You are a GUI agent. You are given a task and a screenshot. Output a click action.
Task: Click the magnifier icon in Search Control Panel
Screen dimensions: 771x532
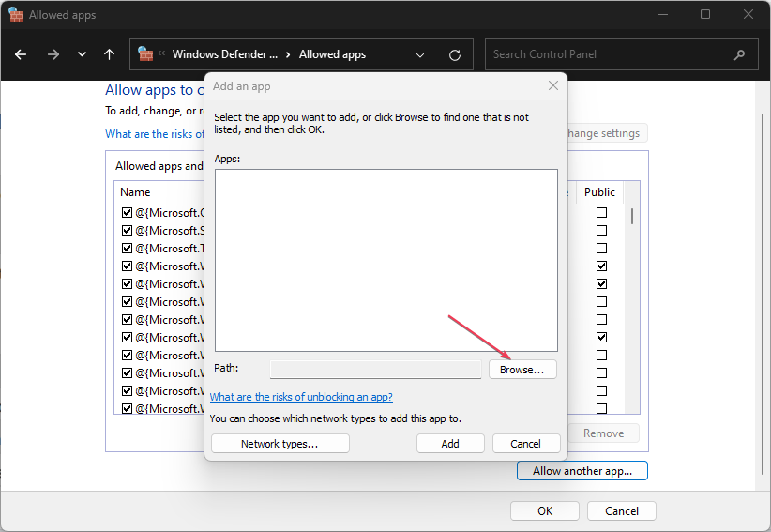click(x=739, y=54)
